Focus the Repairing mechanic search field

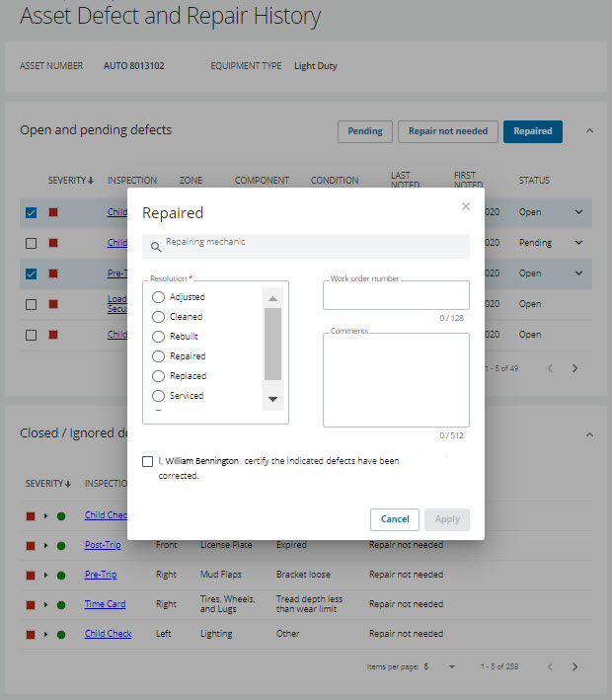[x=306, y=246]
